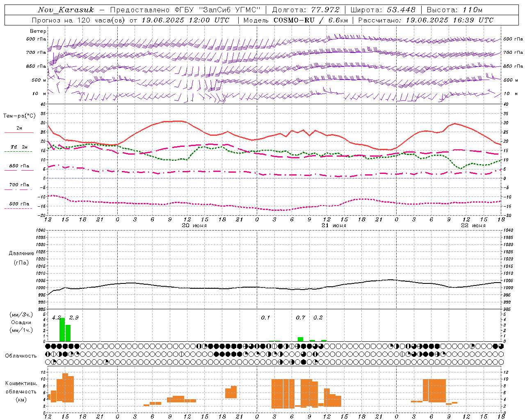Click the '2м' temperature legend entry
This screenshot has height=420, width=525.
click(x=19, y=128)
